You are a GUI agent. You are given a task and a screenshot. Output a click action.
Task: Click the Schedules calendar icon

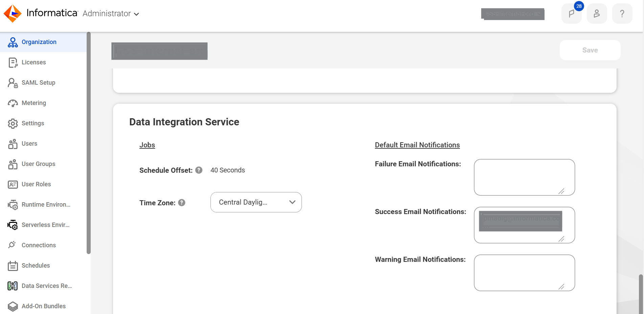pyautogui.click(x=13, y=266)
